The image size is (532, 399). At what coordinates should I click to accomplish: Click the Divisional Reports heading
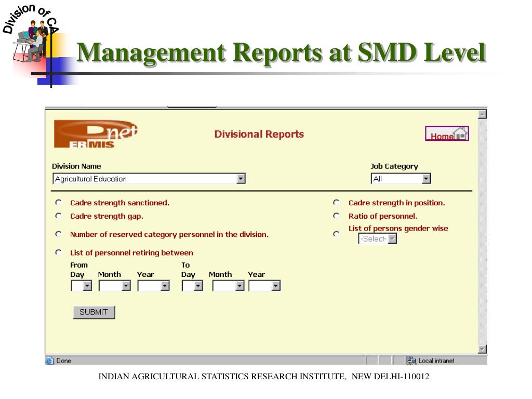pos(259,134)
